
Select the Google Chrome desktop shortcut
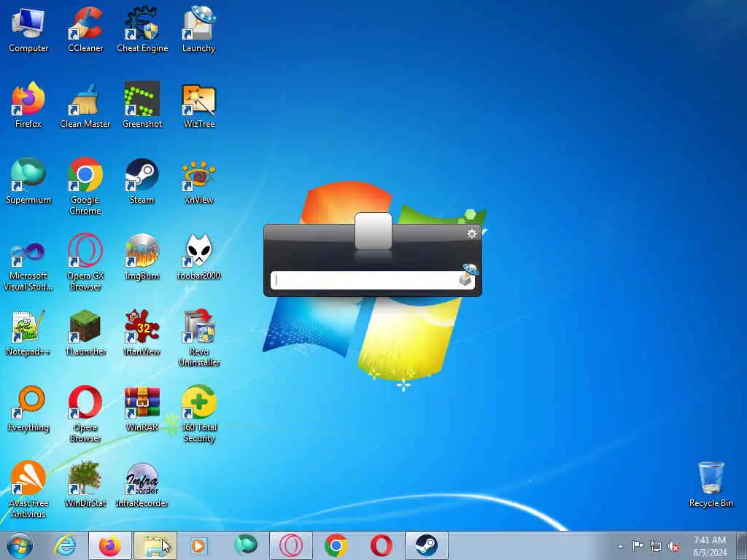(85, 186)
